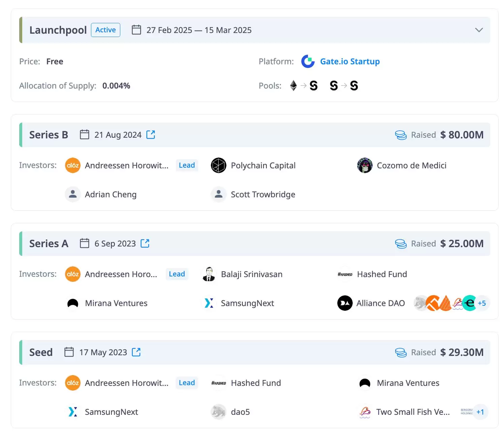This screenshot has width=504, height=433.
Task: Open Balaji Srinivasan investor profile
Action: 251,274
